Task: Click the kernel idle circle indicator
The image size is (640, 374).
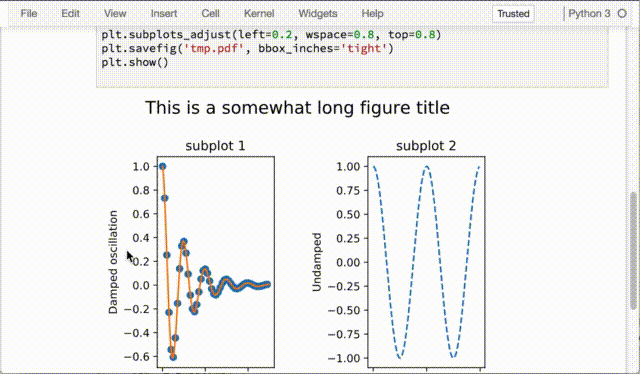Action: 622,13
